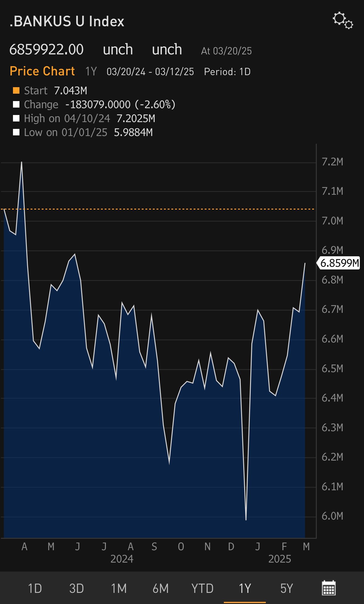
Task: Tap the 7.0M y-axis label
Action: [333, 221]
